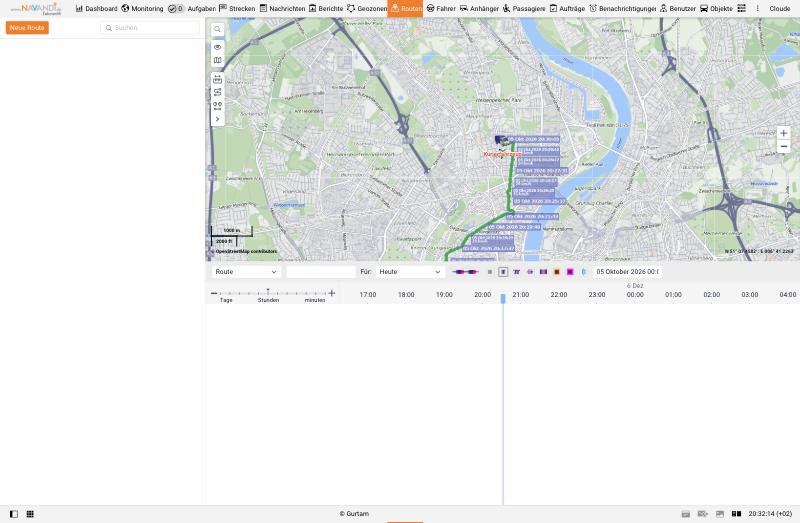Click the Neue Route button
Screen dimensions: 800x523
27,28
